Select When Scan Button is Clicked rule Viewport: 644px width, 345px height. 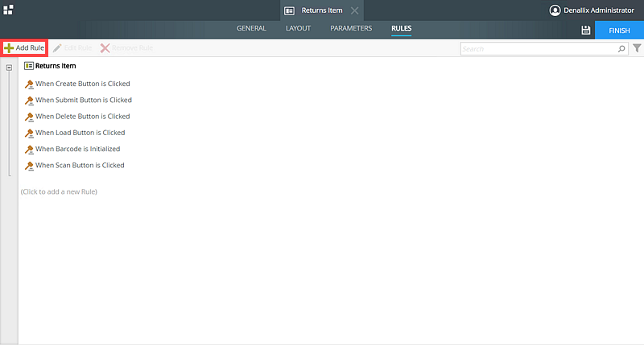80,166
